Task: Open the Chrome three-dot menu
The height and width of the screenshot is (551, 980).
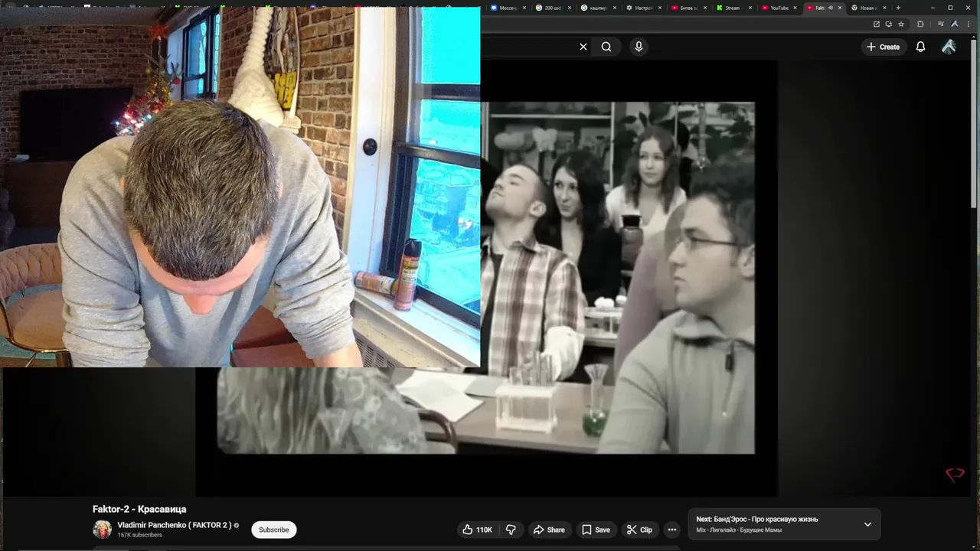Action: (x=969, y=24)
